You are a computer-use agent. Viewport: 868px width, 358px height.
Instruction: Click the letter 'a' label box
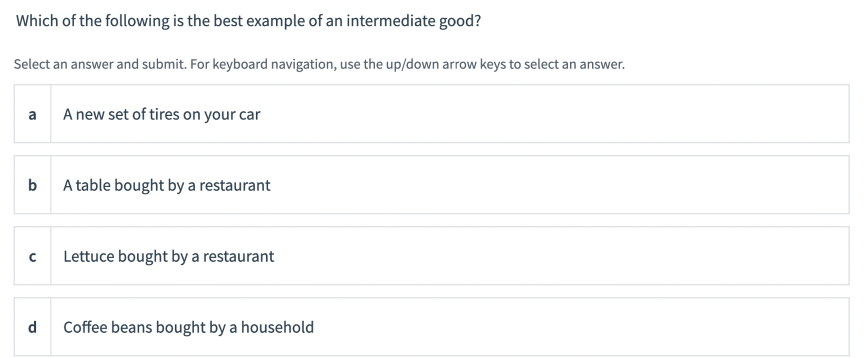33,114
